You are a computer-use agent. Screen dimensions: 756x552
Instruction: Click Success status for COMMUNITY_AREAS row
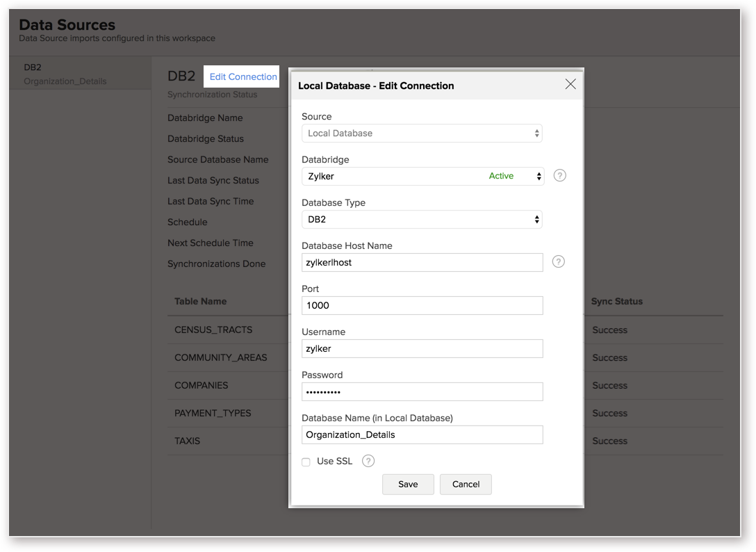coord(609,357)
